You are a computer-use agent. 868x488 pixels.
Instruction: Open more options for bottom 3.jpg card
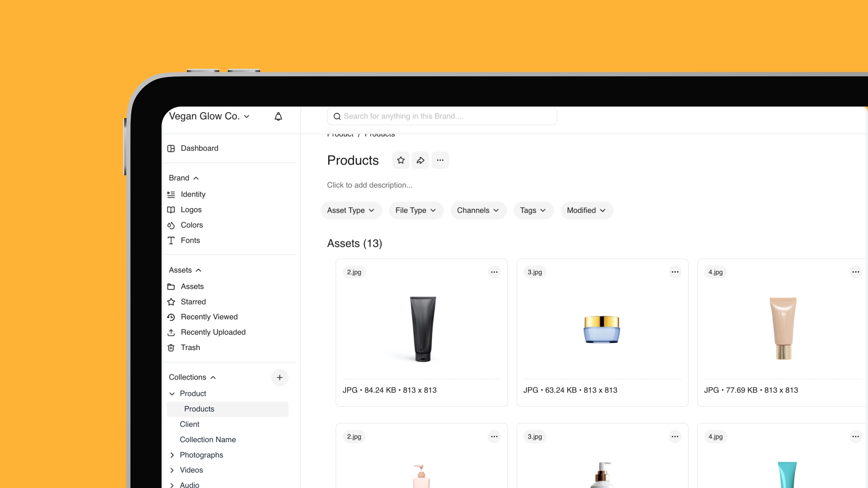pyautogui.click(x=675, y=437)
